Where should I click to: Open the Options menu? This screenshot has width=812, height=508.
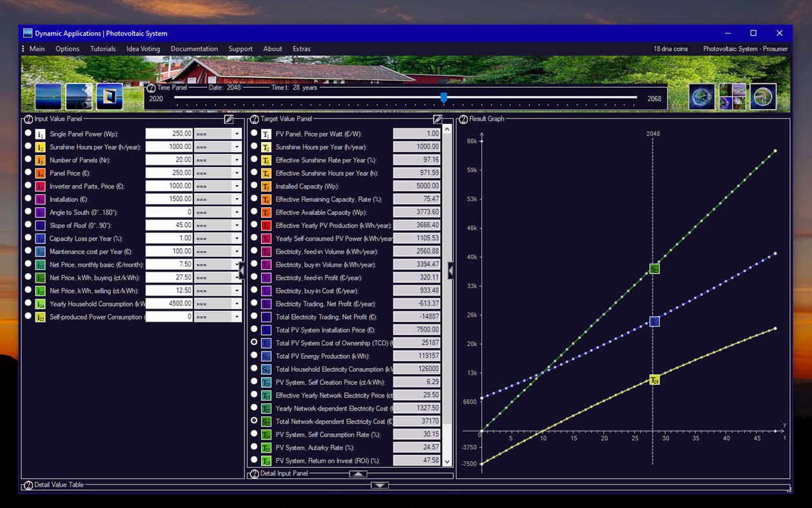[x=67, y=49]
